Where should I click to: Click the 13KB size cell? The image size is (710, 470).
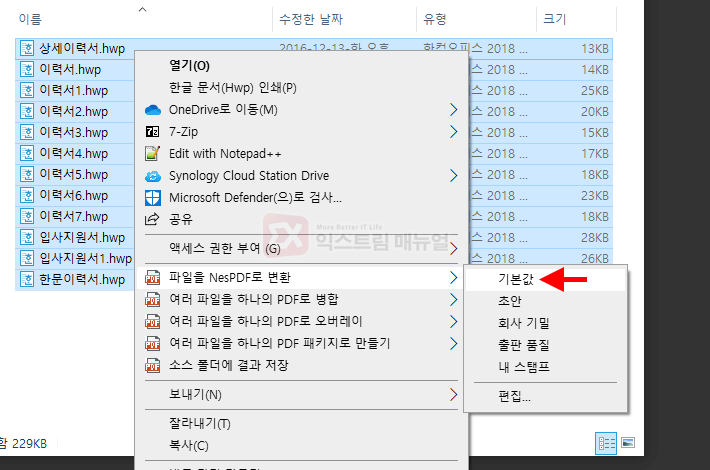click(x=595, y=48)
